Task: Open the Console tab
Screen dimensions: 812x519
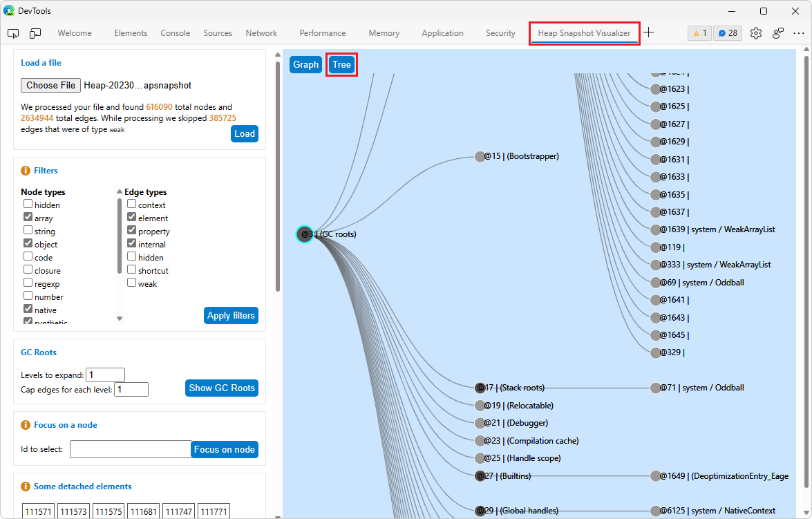Action: pyautogui.click(x=175, y=32)
